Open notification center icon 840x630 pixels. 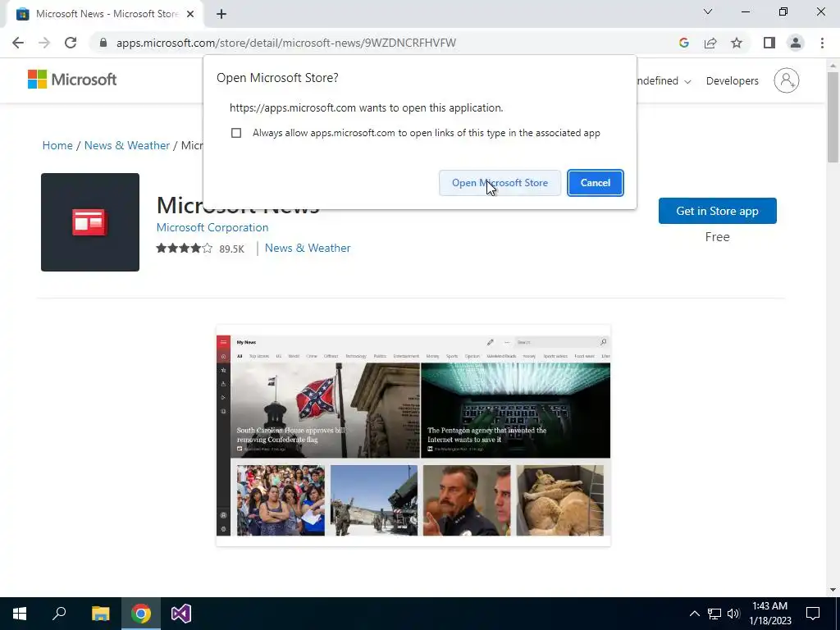[x=813, y=614]
